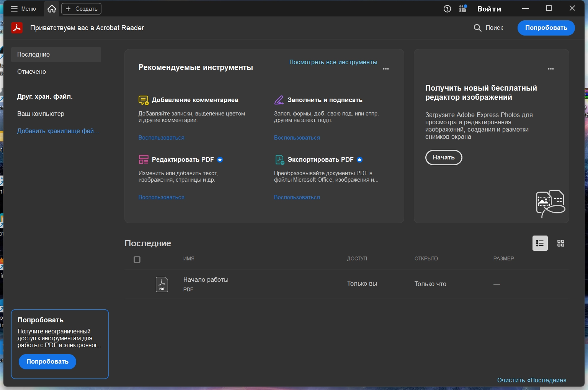Viewport: 588px width, 390px height.
Task: Switch to list view of recent files
Action: click(x=540, y=243)
